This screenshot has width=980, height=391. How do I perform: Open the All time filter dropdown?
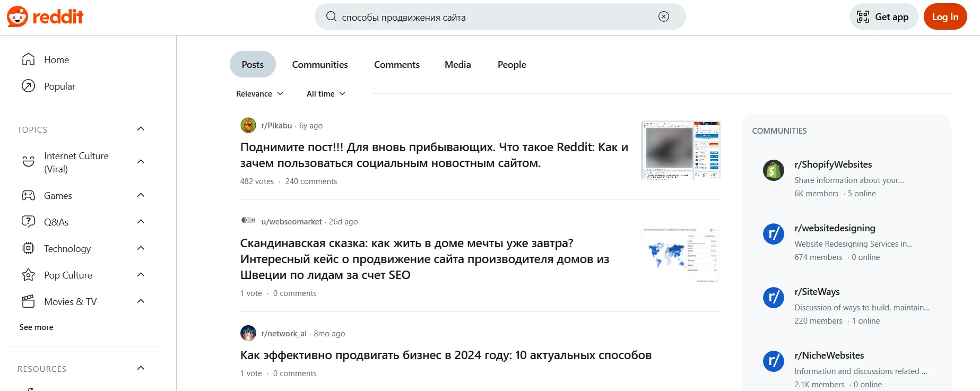click(326, 93)
